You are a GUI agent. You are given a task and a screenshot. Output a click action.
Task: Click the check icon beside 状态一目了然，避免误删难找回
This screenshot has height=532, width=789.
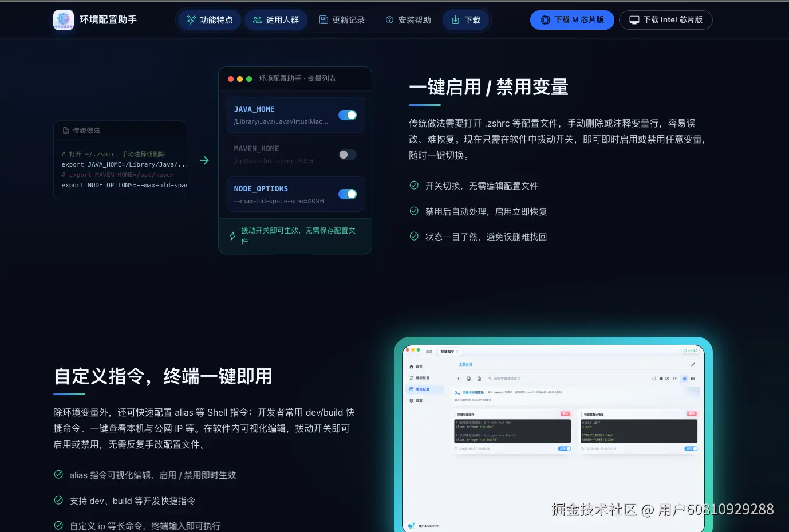coord(414,236)
